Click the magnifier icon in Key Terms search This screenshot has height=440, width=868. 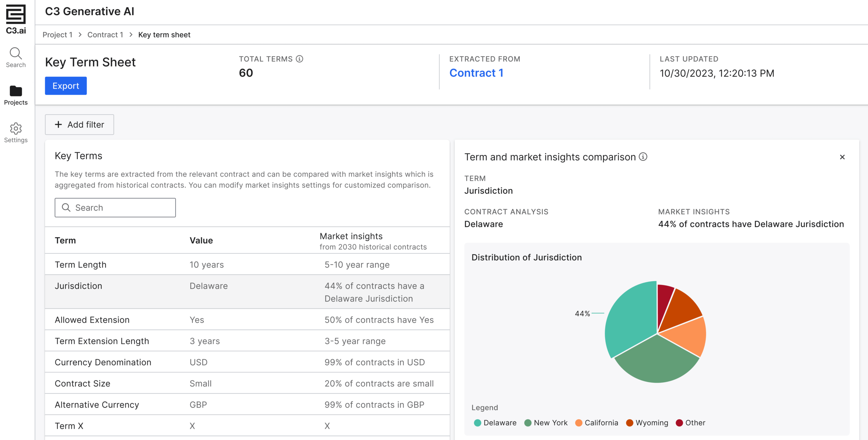66,207
